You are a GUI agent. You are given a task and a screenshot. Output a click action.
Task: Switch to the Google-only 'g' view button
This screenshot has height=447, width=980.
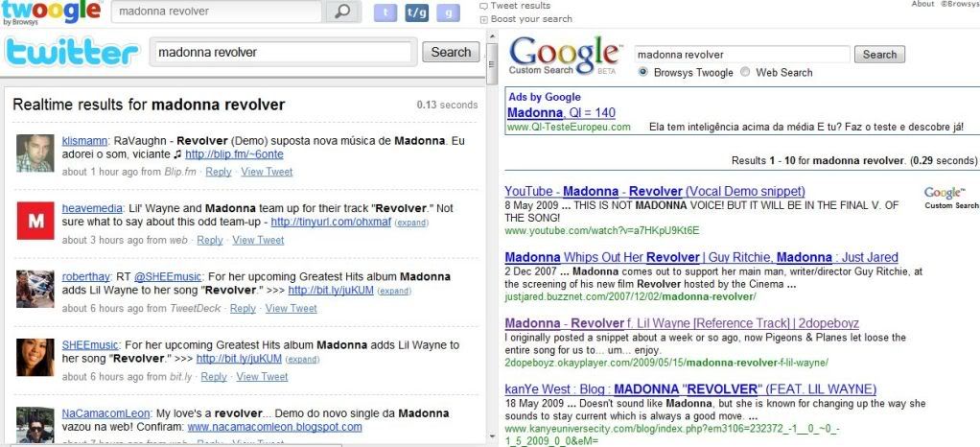click(448, 12)
